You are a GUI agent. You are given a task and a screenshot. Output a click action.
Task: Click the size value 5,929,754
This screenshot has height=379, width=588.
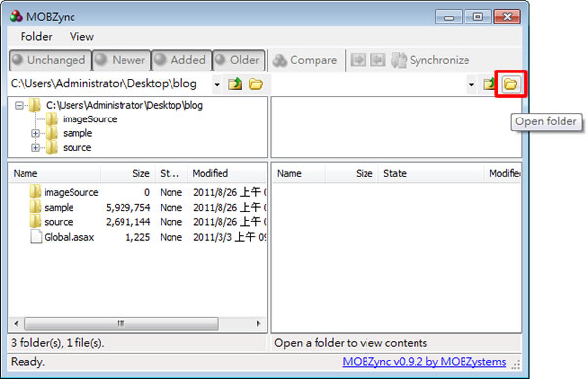click(x=127, y=208)
